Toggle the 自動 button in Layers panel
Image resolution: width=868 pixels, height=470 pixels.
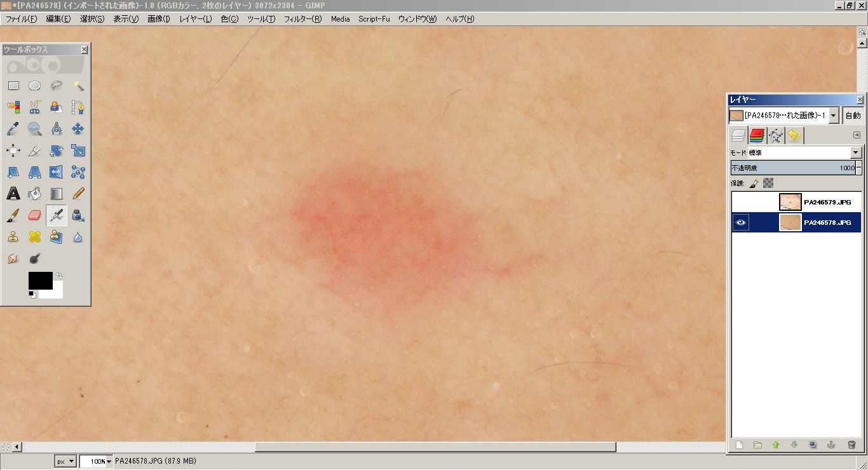point(853,116)
